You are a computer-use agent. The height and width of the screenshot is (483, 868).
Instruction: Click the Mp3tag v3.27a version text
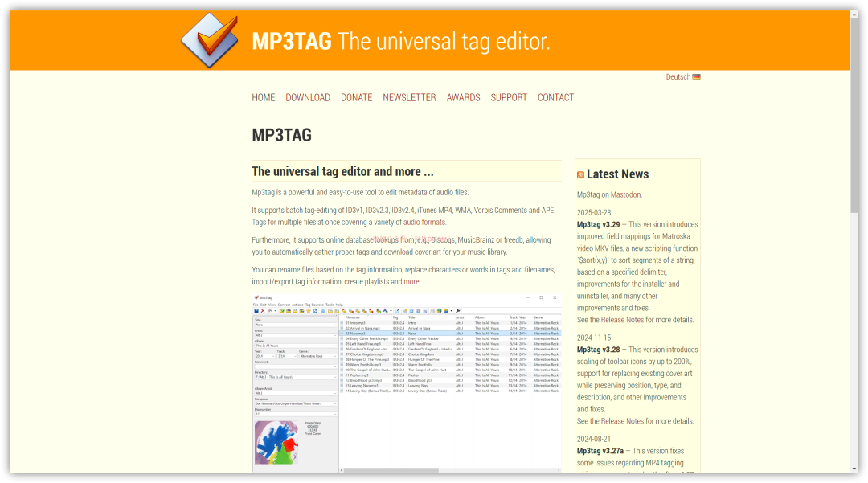coord(600,451)
